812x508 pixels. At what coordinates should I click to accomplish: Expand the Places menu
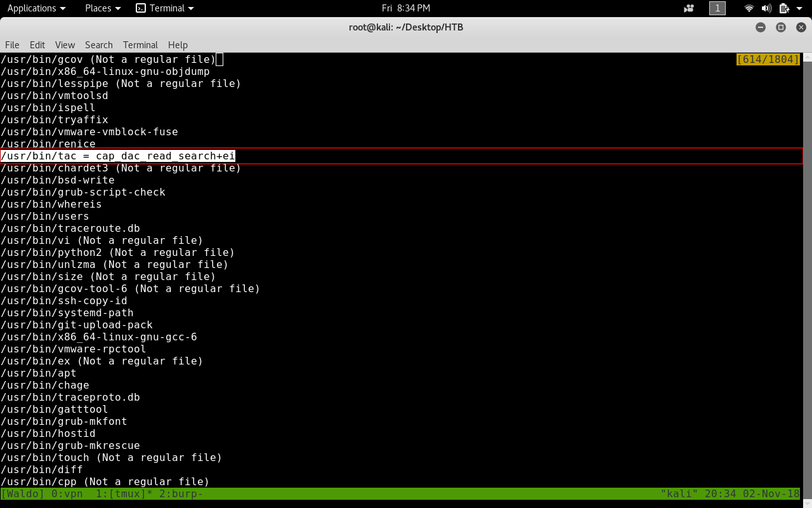[103, 8]
